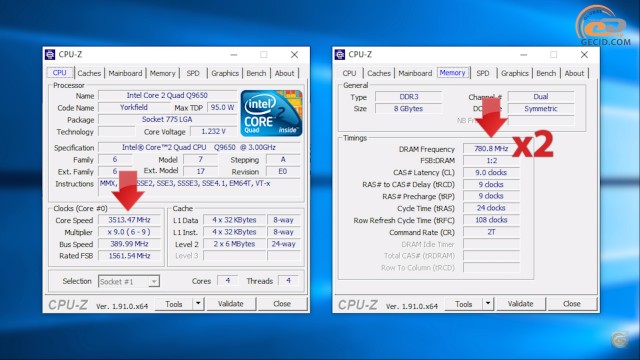This screenshot has width=640, height=360.
Task: Click CAS# Latency value 9.0 clocks
Action: click(491, 172)
